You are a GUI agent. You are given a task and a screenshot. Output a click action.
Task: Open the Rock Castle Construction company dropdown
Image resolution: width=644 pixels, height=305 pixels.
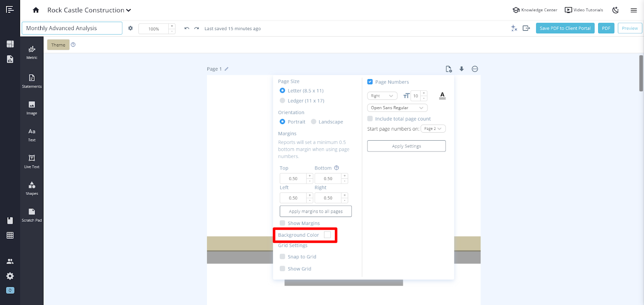pyautogui.click(x=89, y=10)
